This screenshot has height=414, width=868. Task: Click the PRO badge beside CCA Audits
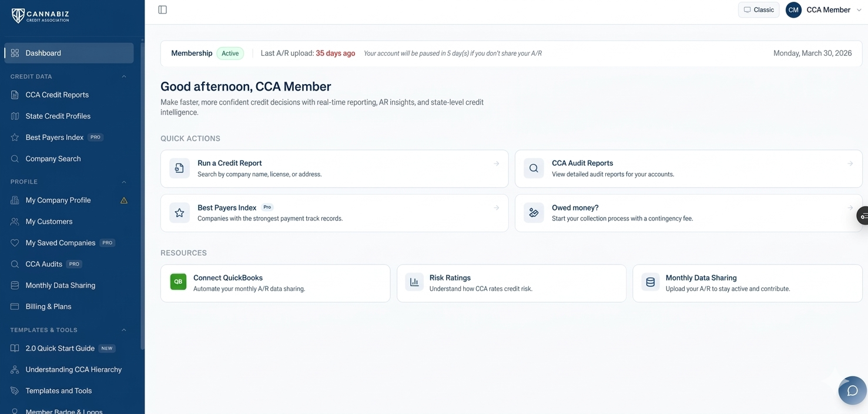74,264
